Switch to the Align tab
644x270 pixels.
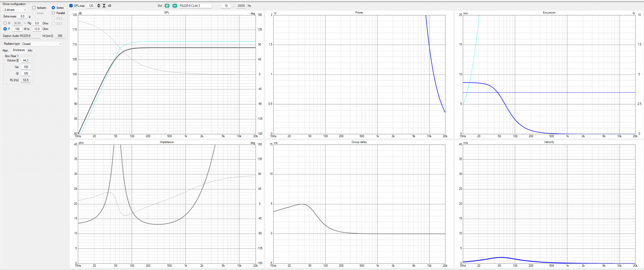(5, 50)
